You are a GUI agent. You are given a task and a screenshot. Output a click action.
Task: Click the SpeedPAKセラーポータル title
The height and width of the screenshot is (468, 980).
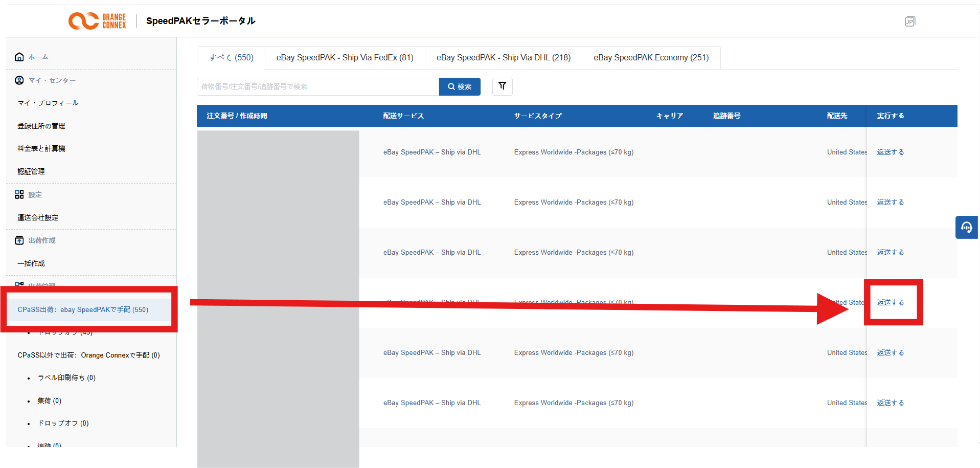click(x=201, y=21)
